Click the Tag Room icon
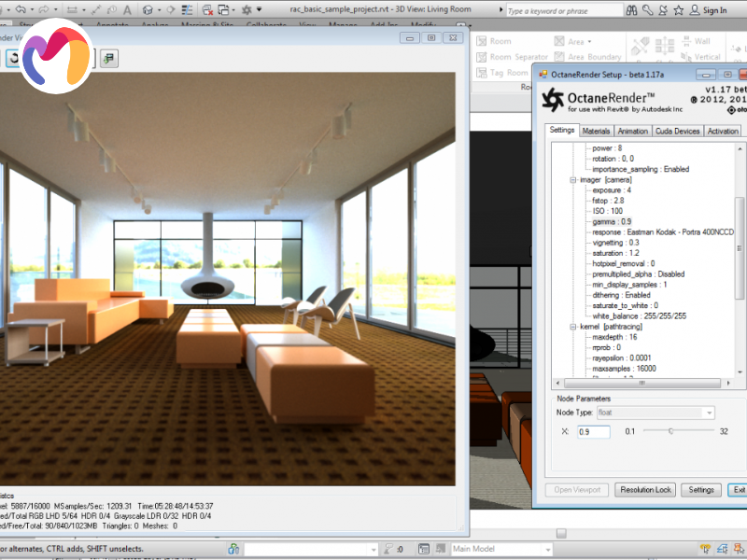The image size is (747, 560). pos(479,73)
